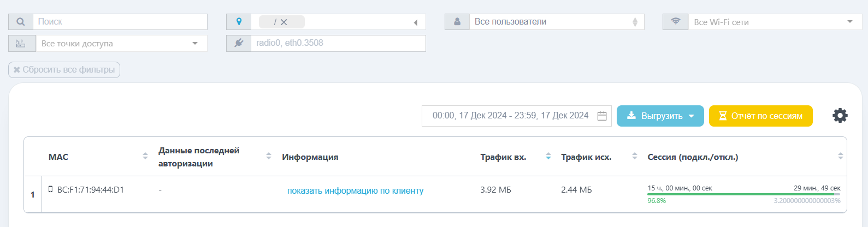Open the table settings gear icon
Viewport: 868px width, 227px height.
point(840,115)
